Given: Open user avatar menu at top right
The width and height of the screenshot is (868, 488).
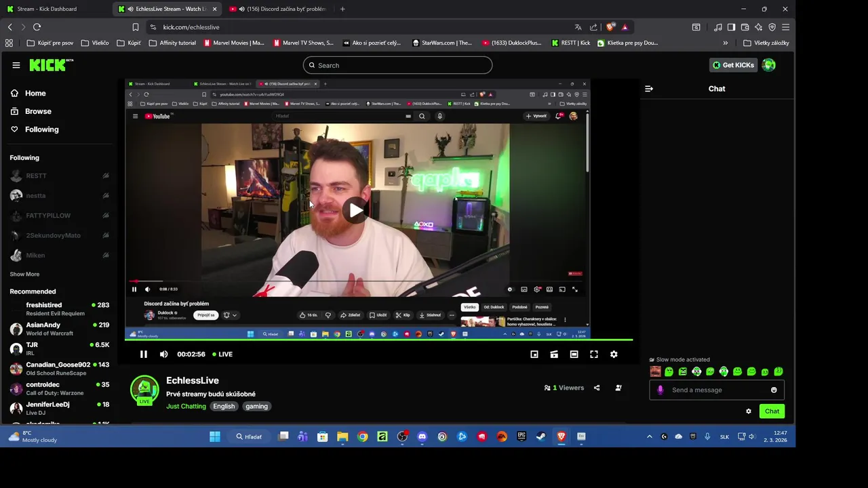Looking at the screenshot, I should pos(768,65).
